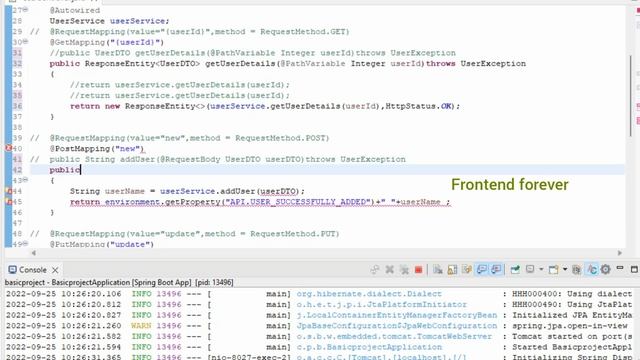Toggle Scroll Lock in the console toolbar
This screenshot has width=640, height=360.
(x=452, y=269)
